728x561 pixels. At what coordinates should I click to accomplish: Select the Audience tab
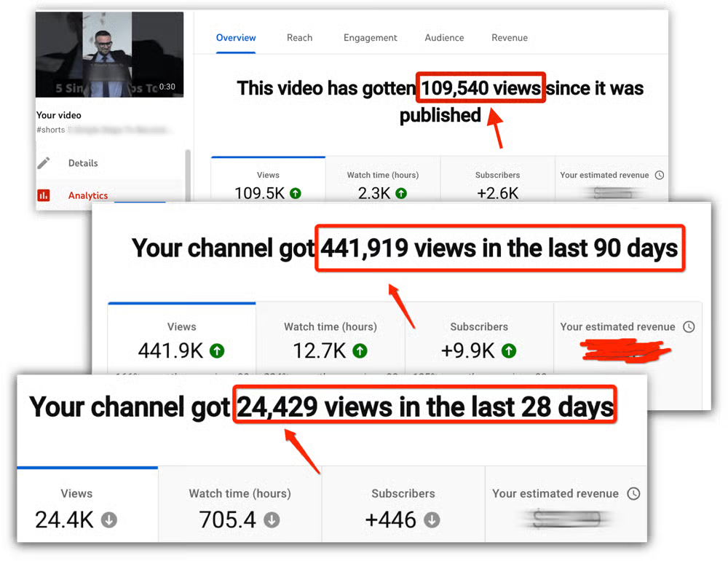coord(444,38)
